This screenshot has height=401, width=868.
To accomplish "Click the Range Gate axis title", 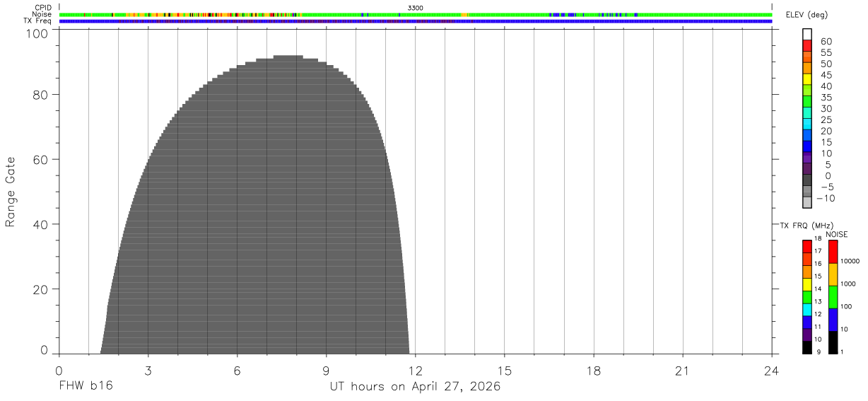I will tap(11, 192).
